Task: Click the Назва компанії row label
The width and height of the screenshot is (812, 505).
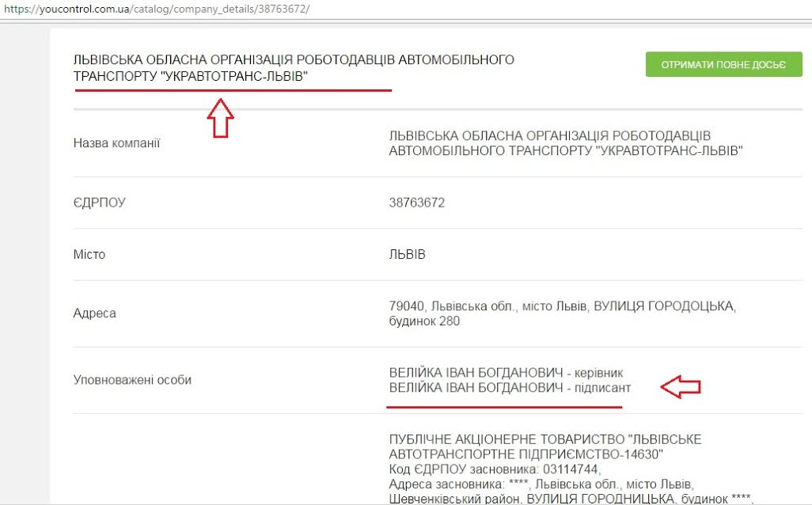Action: tap(116, 143)
